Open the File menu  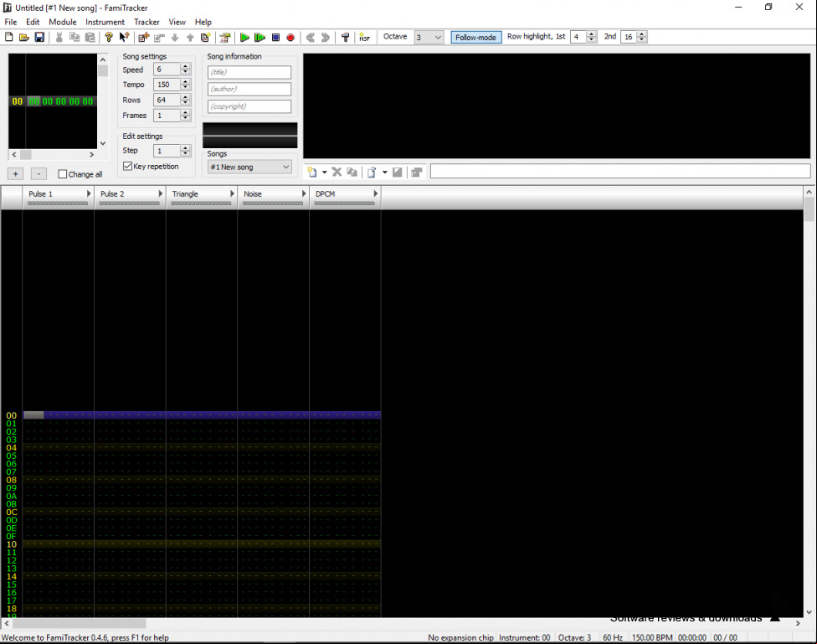point(10,22)
